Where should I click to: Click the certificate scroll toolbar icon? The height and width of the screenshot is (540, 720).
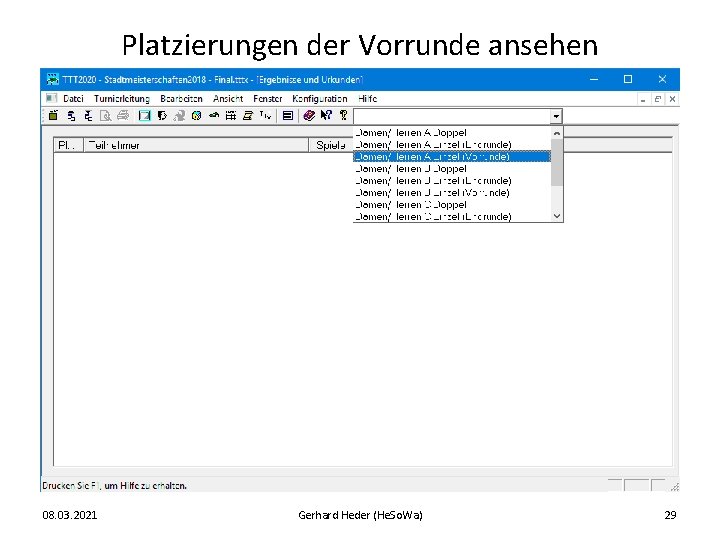pos(248,116)
